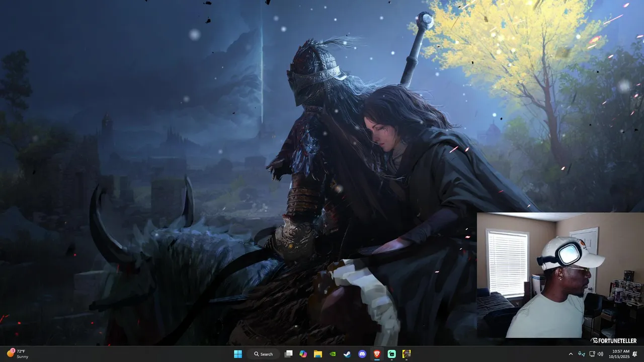Open Steam from the taskbar
The image size is (644, 362).
tap(347, 354)
